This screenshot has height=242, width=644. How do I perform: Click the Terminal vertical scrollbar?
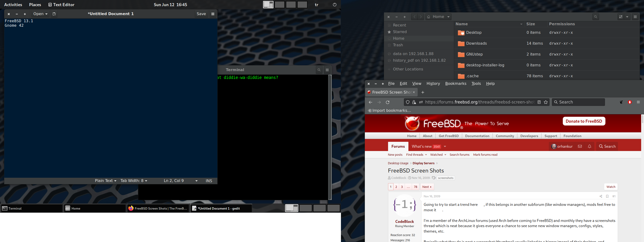coord(330,137)
